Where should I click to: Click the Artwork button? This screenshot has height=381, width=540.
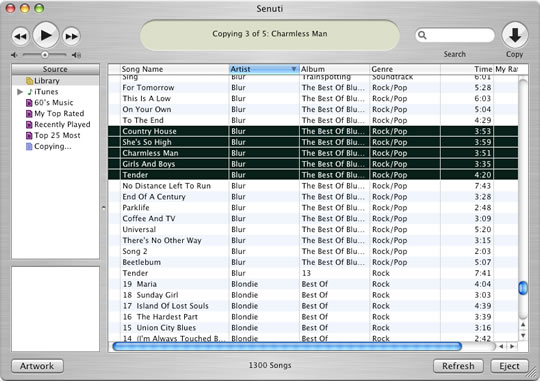click(x=37, y=366)
